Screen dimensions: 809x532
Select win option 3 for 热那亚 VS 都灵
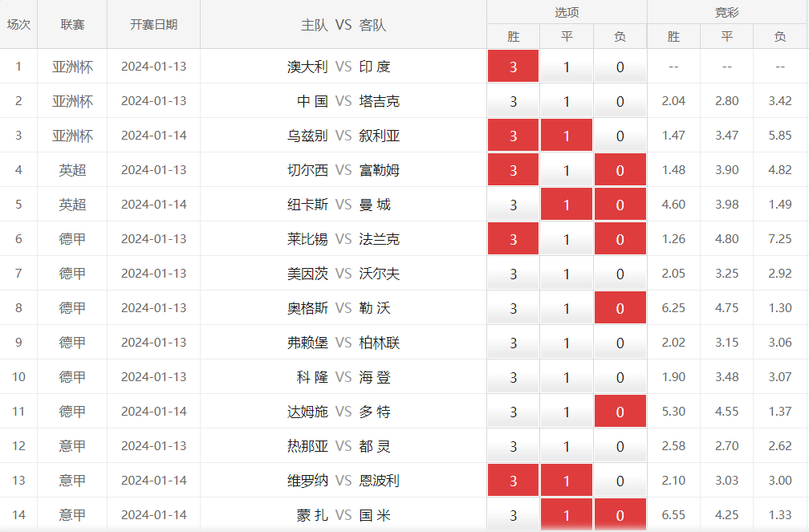click(513, 446)
